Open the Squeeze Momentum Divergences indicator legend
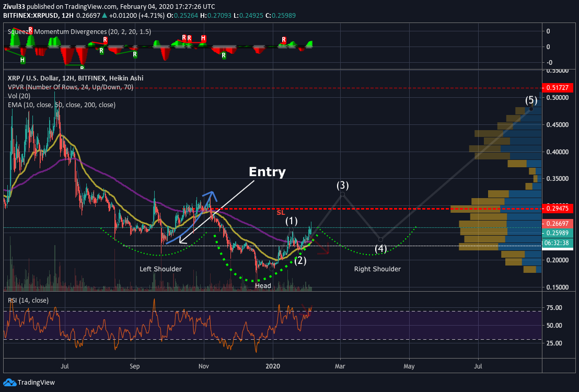Screen dimensions: 579x392 (x=79, y=32)
